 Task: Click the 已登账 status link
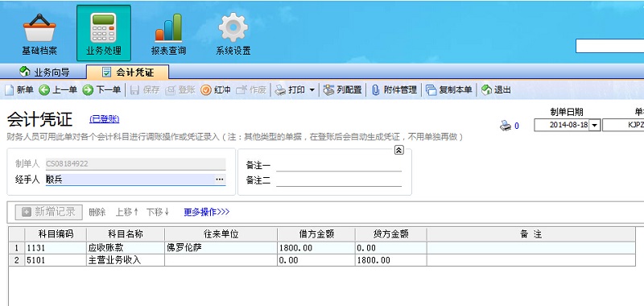click(105, 119)
